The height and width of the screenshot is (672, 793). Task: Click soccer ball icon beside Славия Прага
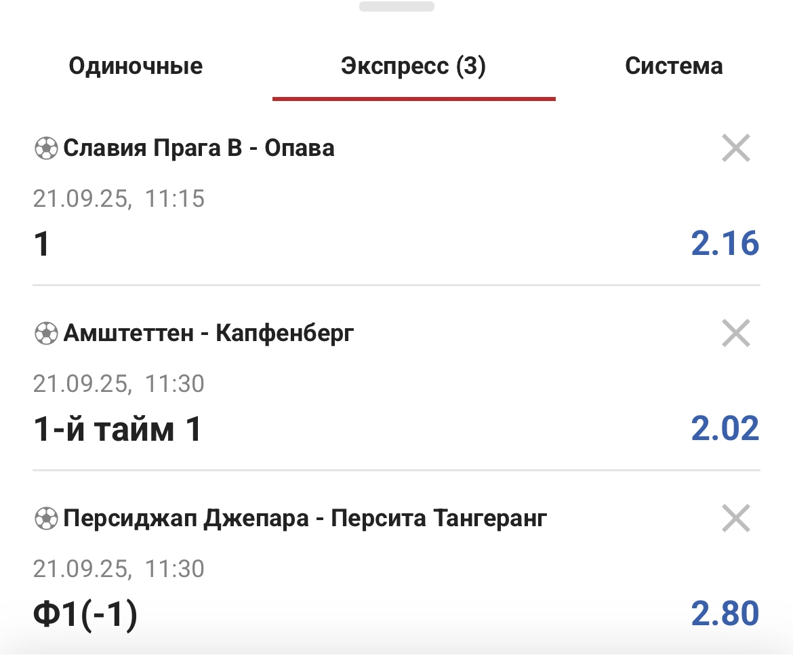click(x=46, y=148)
